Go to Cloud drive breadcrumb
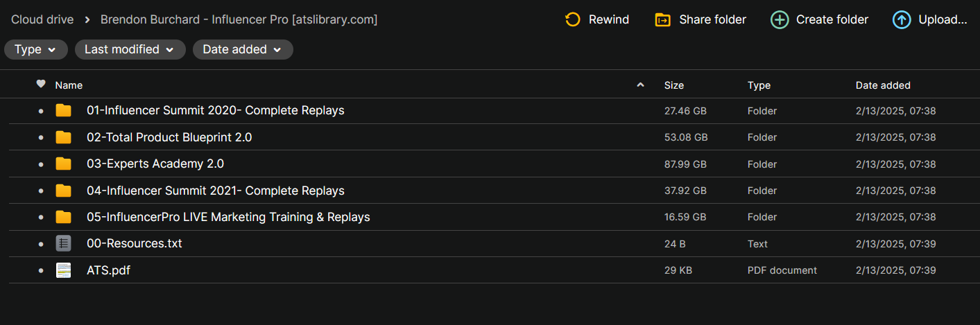This screenshot has width=980, height=325. 42,19
